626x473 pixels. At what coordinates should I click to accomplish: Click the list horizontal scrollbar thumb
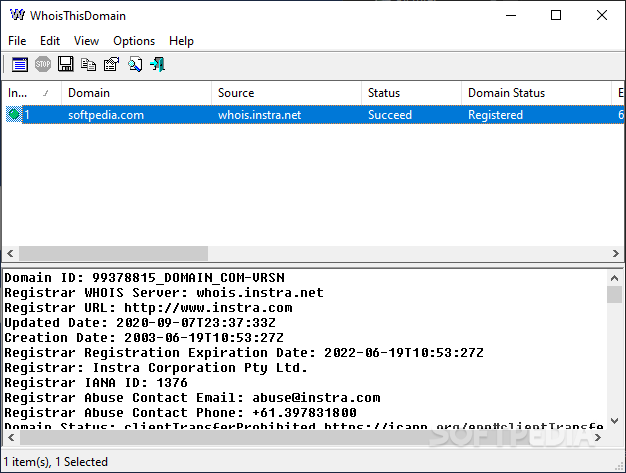(x=113, y=253)
